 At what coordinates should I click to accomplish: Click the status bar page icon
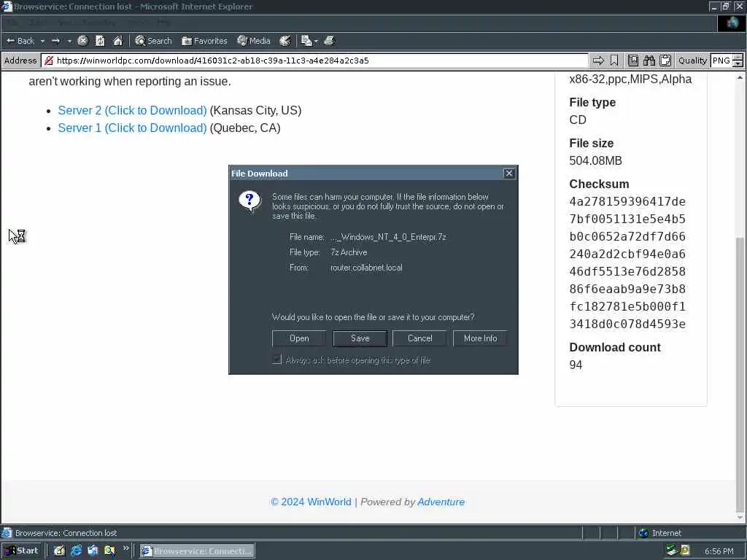[x=7, y=533]
